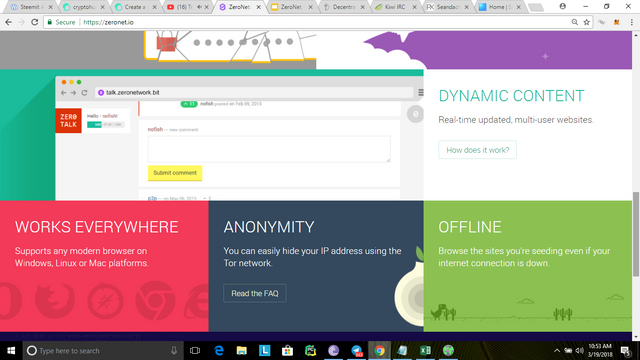Show hidden system tray icons
The height and width of the screenshot is (360, 640).
(557, 351)
